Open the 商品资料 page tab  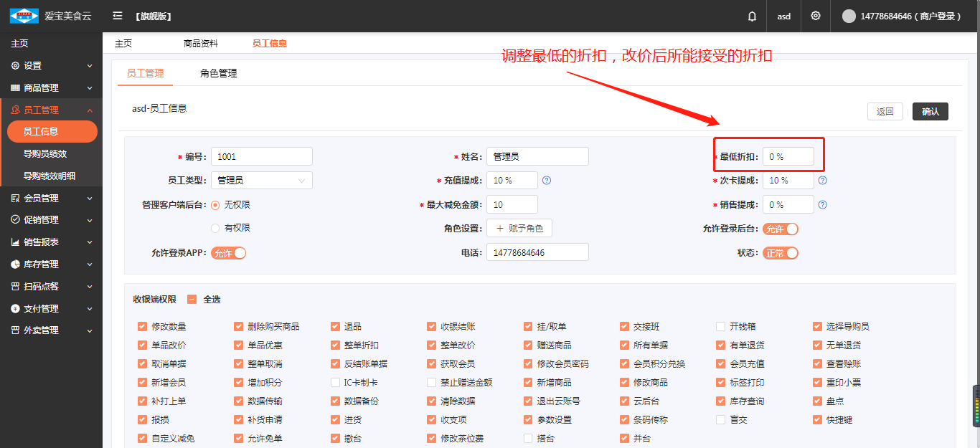[x=200, y=44]
